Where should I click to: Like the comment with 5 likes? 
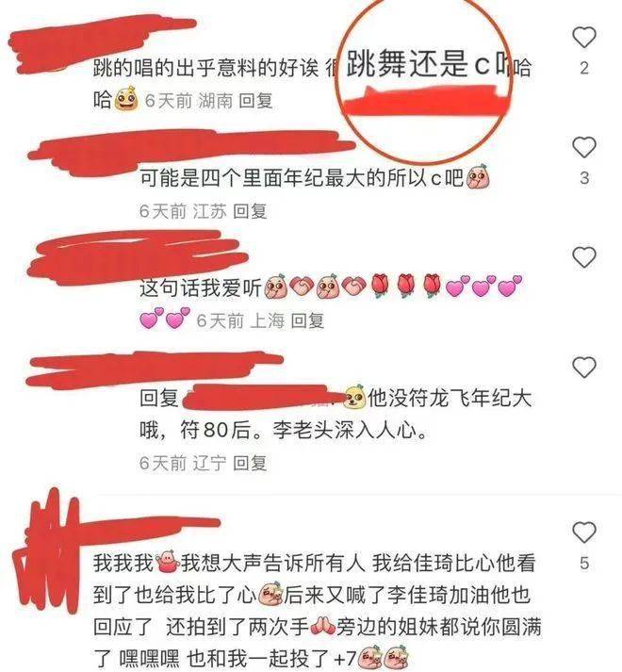[x=584, y=532]
